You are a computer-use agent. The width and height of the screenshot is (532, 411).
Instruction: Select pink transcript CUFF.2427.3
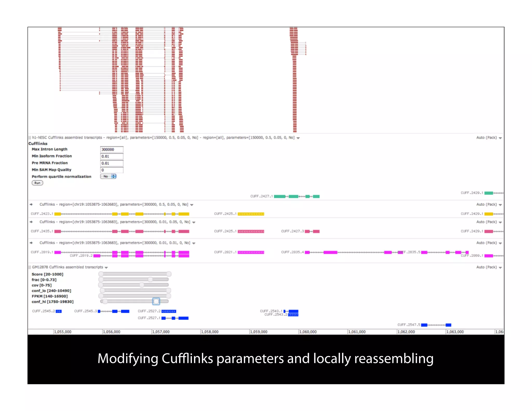(312, 231)
